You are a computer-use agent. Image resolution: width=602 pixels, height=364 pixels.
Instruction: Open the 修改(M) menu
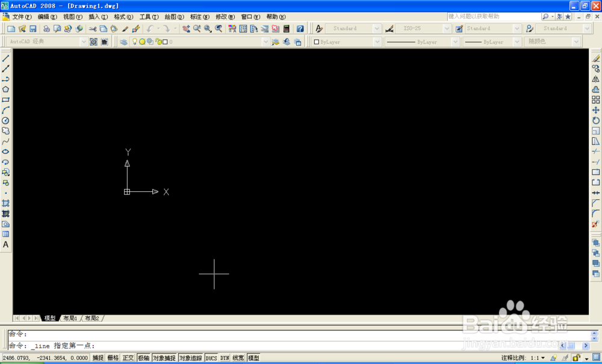225,17
